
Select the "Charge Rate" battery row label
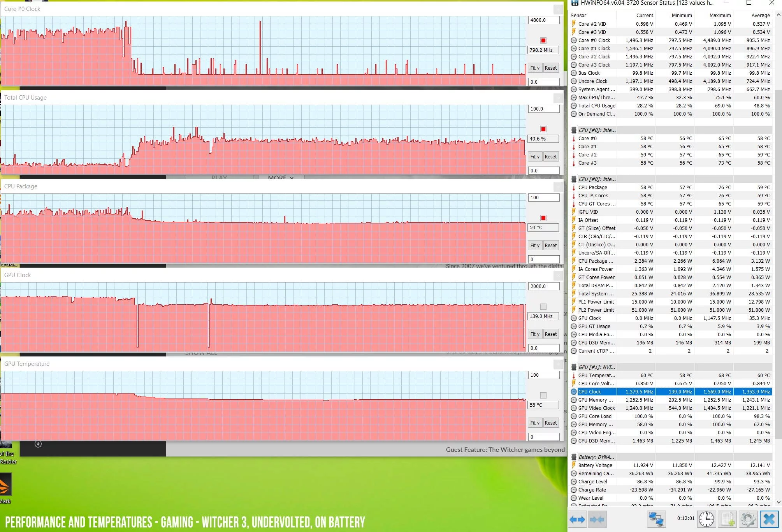[592, 490]
